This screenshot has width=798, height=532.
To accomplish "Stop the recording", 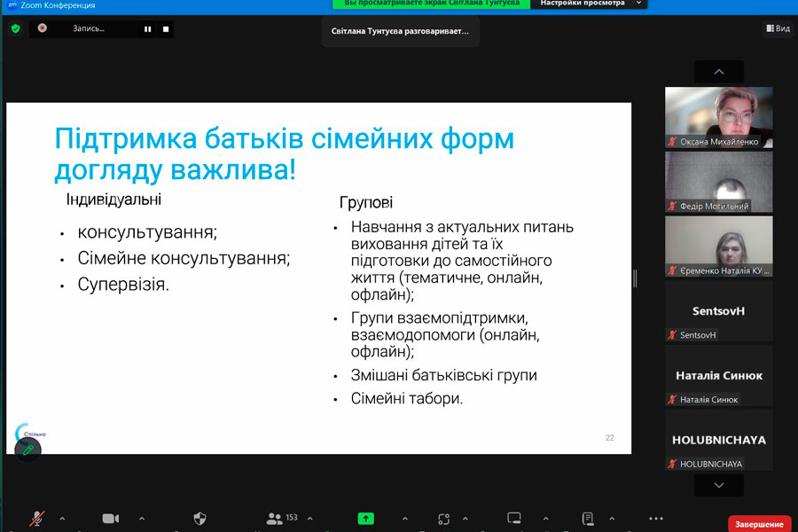I will tap(166, 29).
